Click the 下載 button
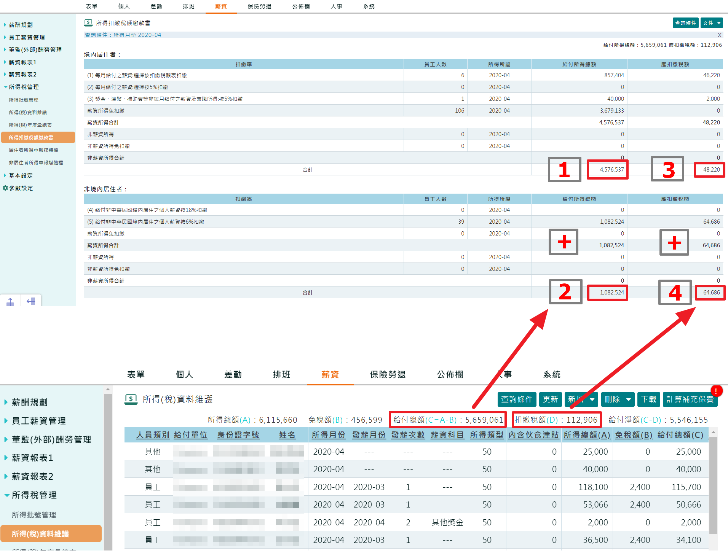The image size is (728, 560). coord(649,399)
